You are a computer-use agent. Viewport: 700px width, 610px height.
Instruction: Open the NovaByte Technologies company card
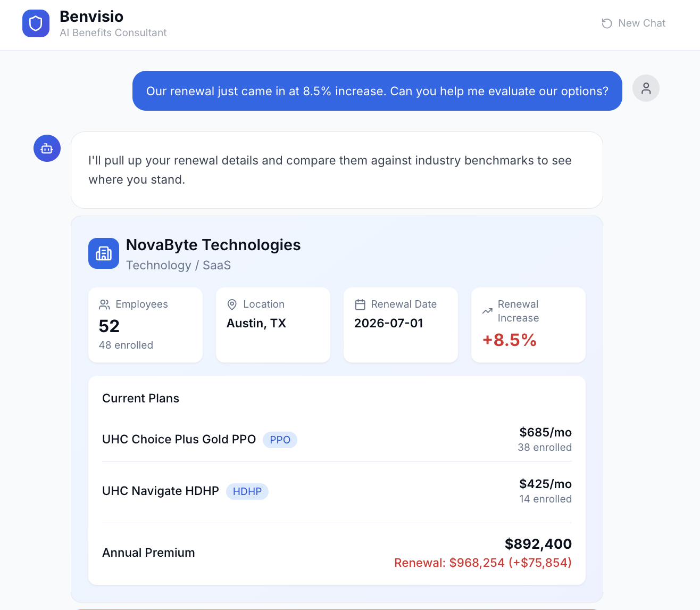pos(213,245)
